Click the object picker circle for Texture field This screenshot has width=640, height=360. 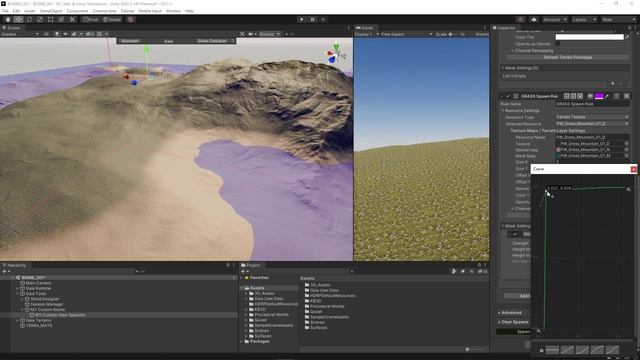(627, 144)
